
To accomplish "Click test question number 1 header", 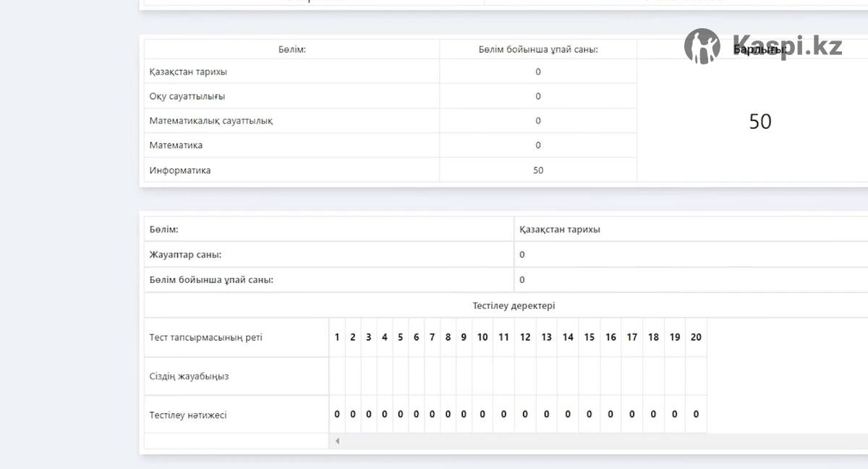I will pos(337,337).
